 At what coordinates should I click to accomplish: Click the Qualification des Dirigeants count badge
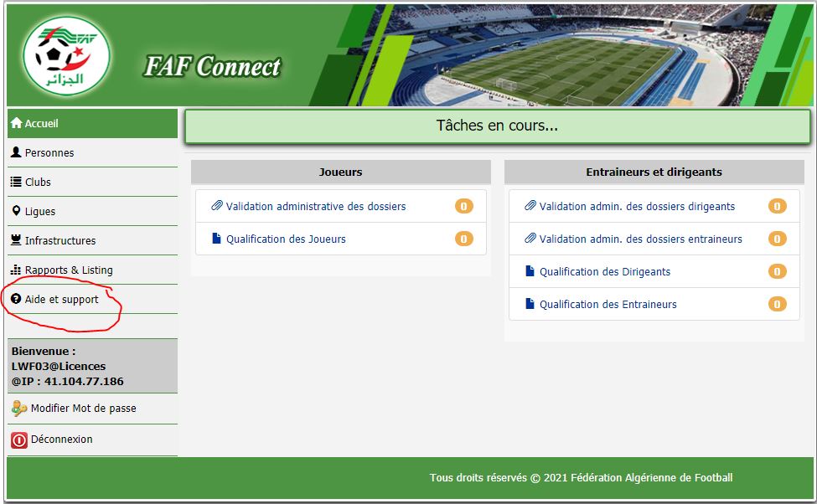tap(777, 271)
